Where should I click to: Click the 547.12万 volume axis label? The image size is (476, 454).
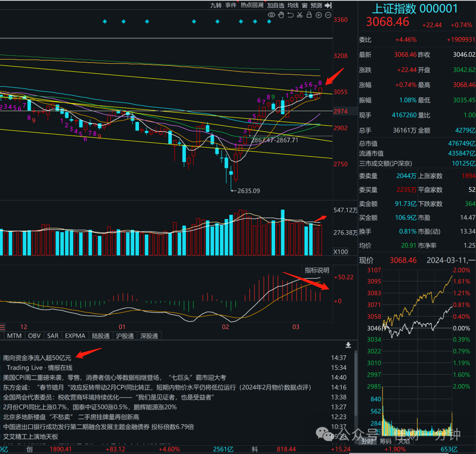pos(345,210)
